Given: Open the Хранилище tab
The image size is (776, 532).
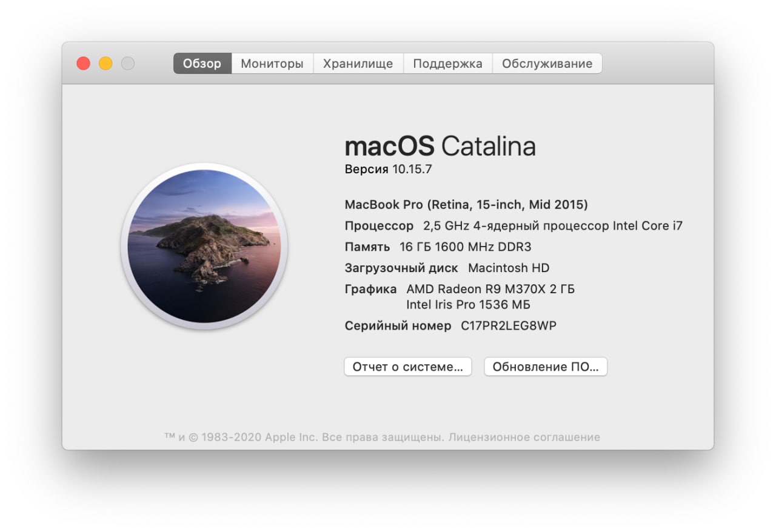Looking at the screenshot, I should pyautogui.click(x=358, y=64).
